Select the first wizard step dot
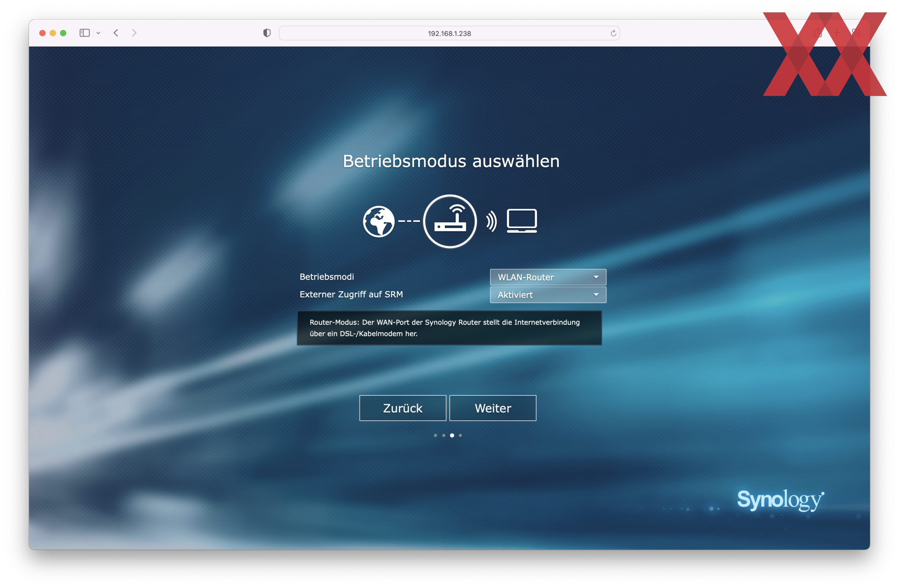Screen dimensions: 899x588 point(435,435)
